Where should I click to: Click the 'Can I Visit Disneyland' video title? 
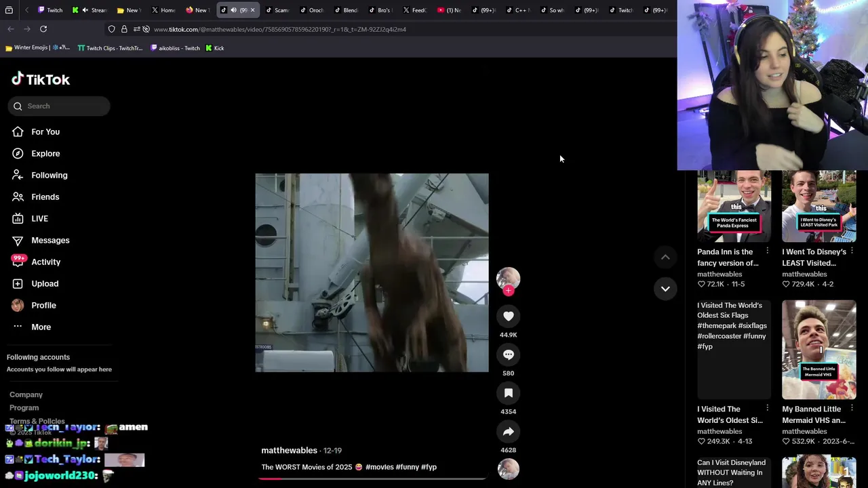[x=731, y=472]
